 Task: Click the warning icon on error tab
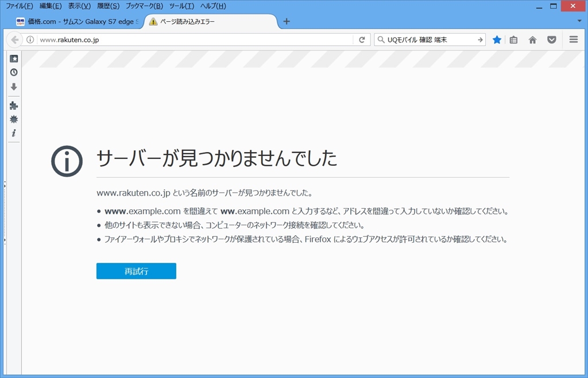click(x=153, y=22)
